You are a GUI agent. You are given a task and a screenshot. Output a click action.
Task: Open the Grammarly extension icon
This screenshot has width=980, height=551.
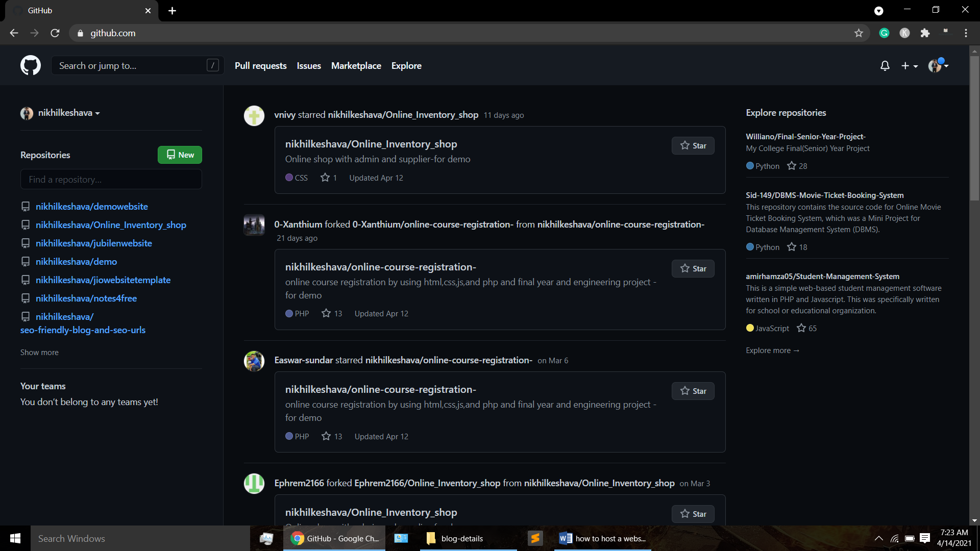(x=884, y=33)
